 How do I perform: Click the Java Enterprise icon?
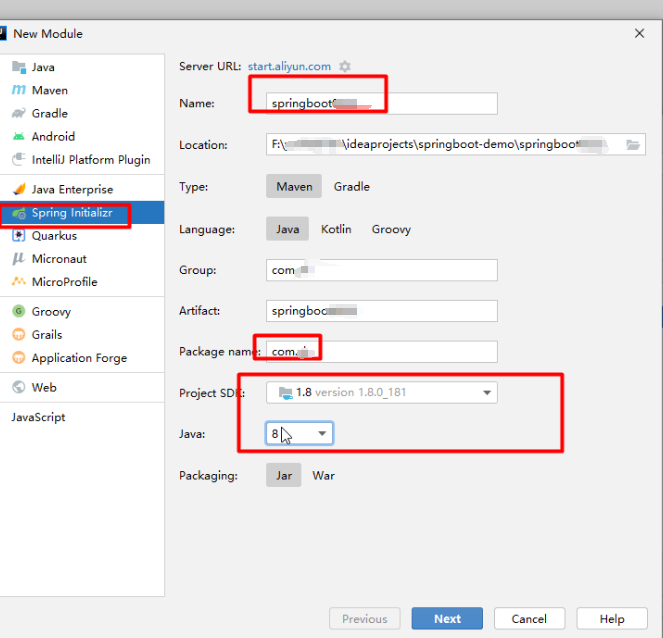tap(19, 189)
